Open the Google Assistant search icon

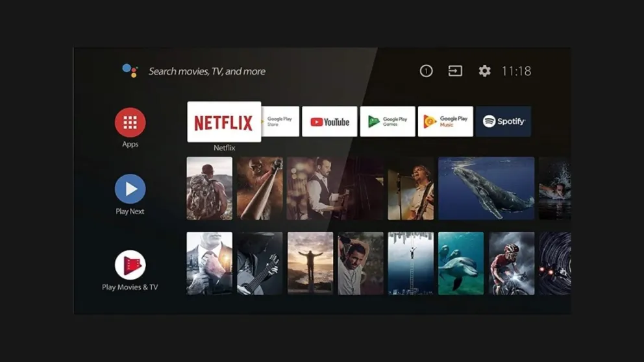tap(130, 71)
